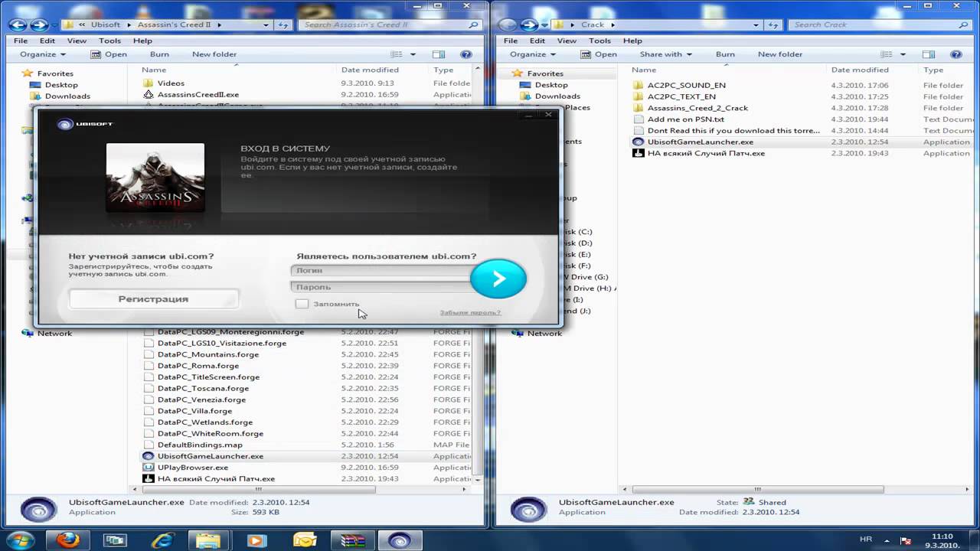Click help icon in Assassin's Creed II window
The height and width of the screenshot is (551, 980).
(x=465, y=54)
